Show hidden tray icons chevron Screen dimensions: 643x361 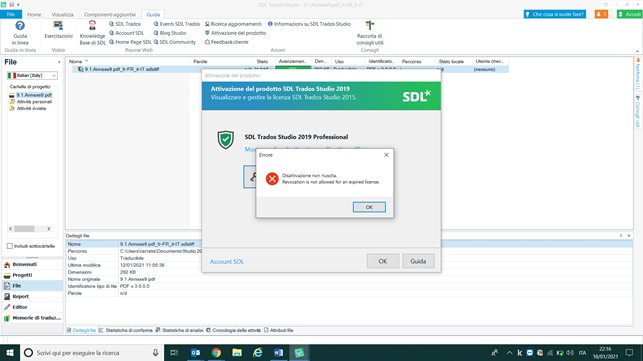509,353
